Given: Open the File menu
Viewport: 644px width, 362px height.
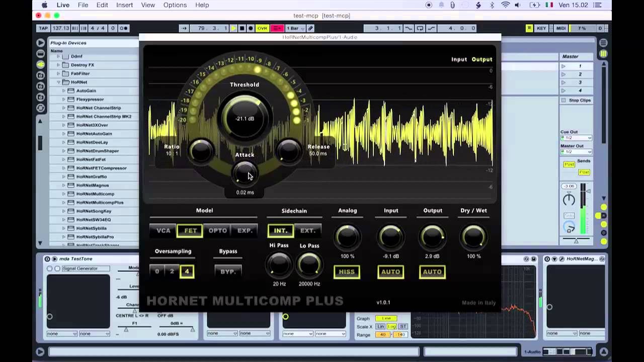Looking at the screenshot, I should point(83,5).
